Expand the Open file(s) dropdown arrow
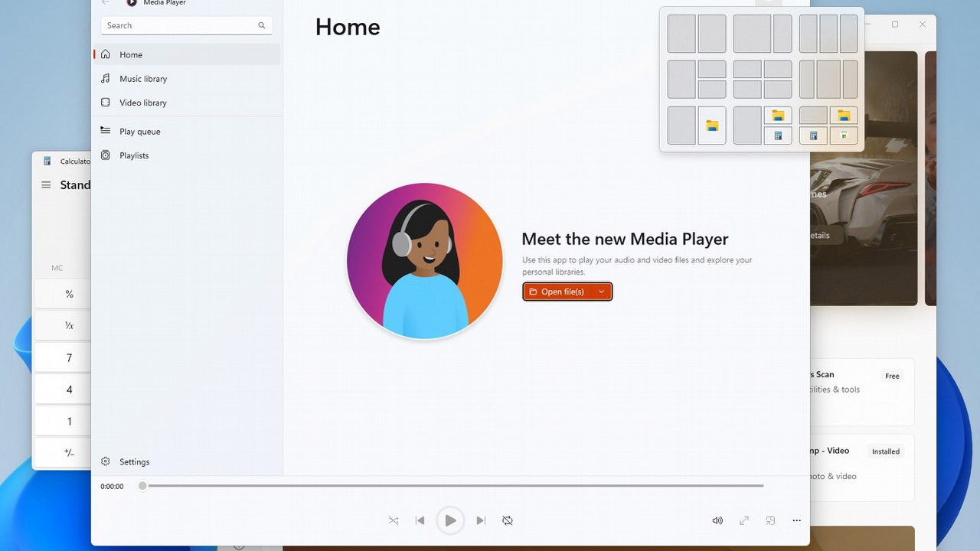This screenshot has width=980, height=551. click(x=602, y=292)
